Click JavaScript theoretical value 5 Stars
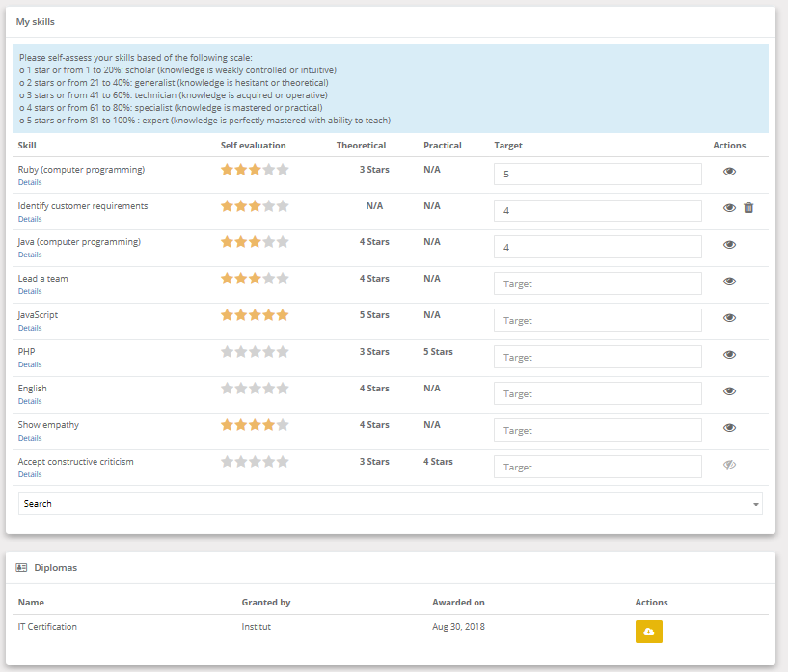Screen dimensions: 788x672 374,315
